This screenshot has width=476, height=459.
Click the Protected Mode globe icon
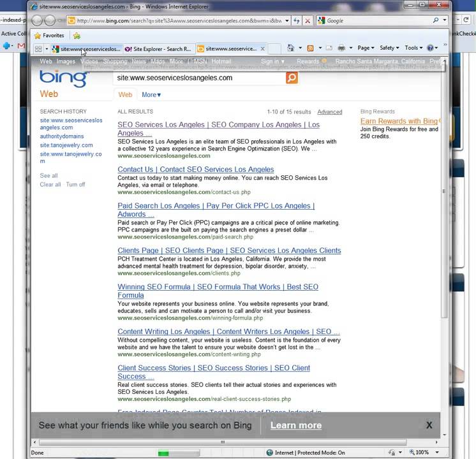(269, 453)
